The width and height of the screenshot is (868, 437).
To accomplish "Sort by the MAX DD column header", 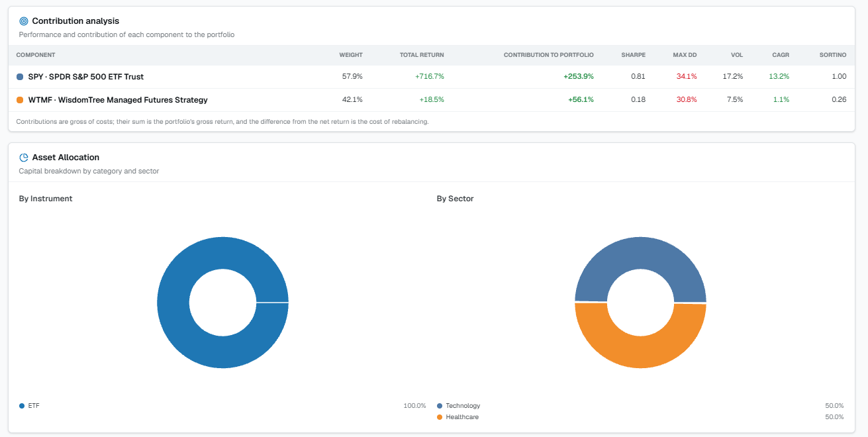I will [685, 55].
